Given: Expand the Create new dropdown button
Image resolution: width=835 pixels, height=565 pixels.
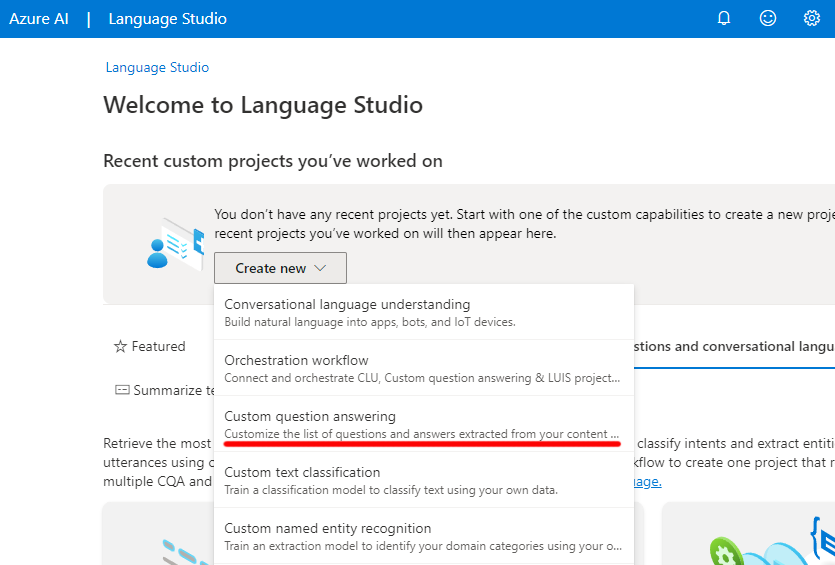Looking at the screenshot, I should 280,268.
